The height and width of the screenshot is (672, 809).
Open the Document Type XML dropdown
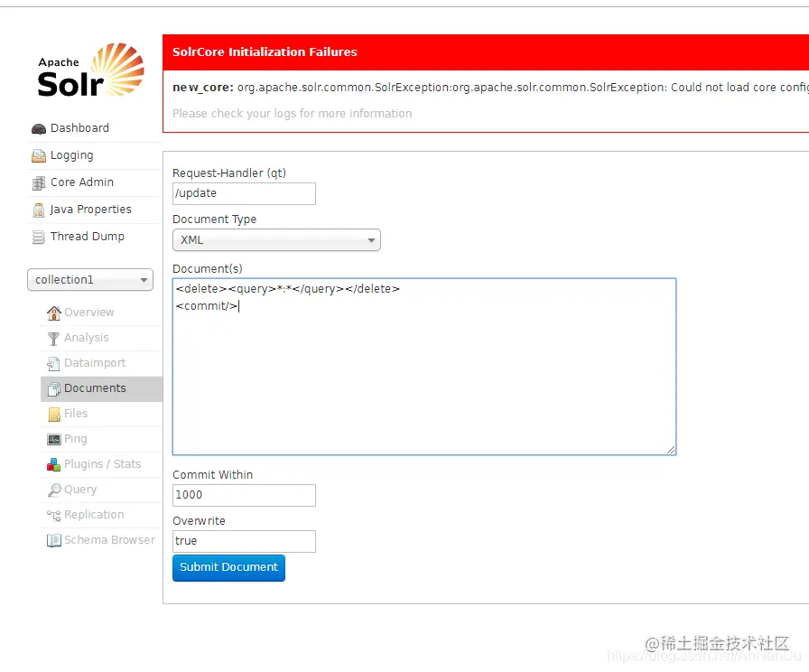(x=276, y=240)
